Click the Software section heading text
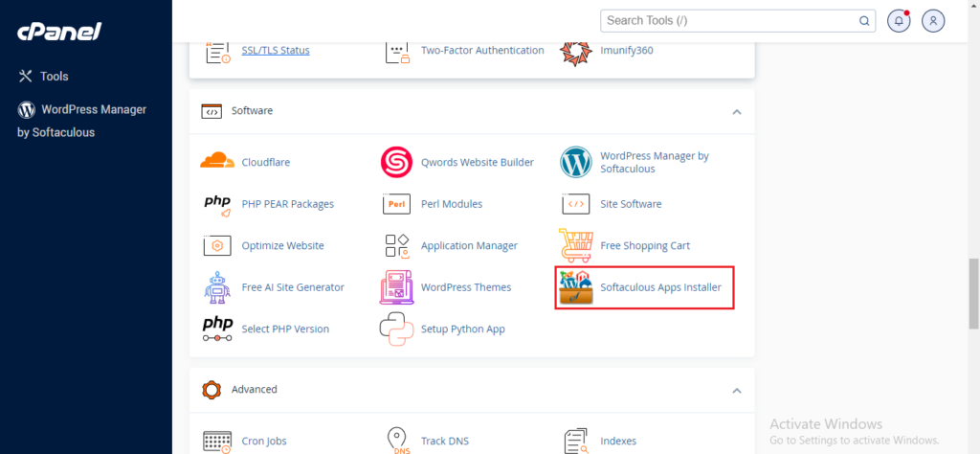The height and width of the screenshot is (454, 980). [252, 111]
